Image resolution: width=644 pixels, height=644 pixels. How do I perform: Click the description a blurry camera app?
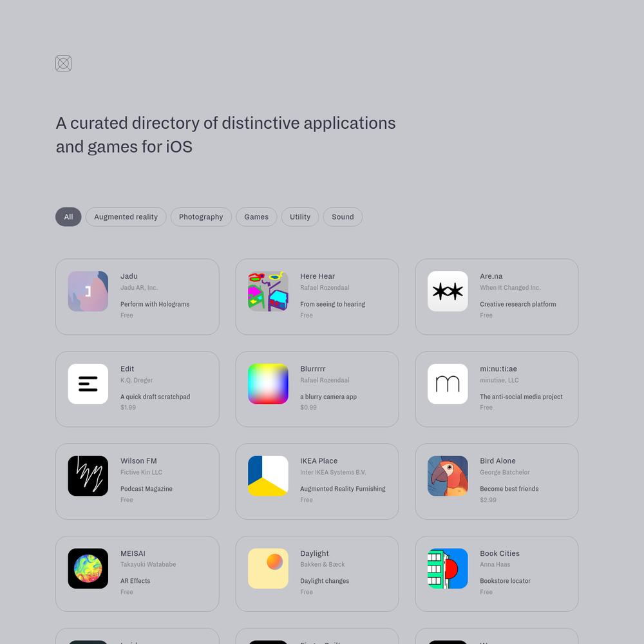click(328, 397)
